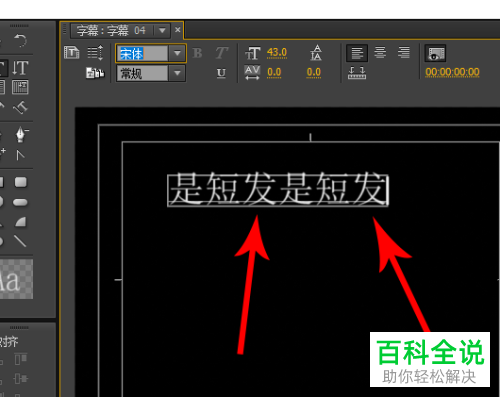The width and height of the screenshot is (500, 397).
Task: Select the 字幕: 字幕 04 tab
Action: coord(111,31)
